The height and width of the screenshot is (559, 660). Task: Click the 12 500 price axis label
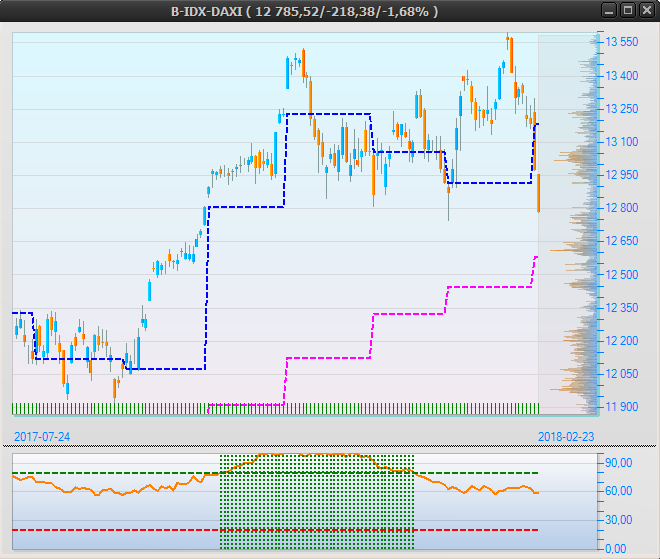622,274
